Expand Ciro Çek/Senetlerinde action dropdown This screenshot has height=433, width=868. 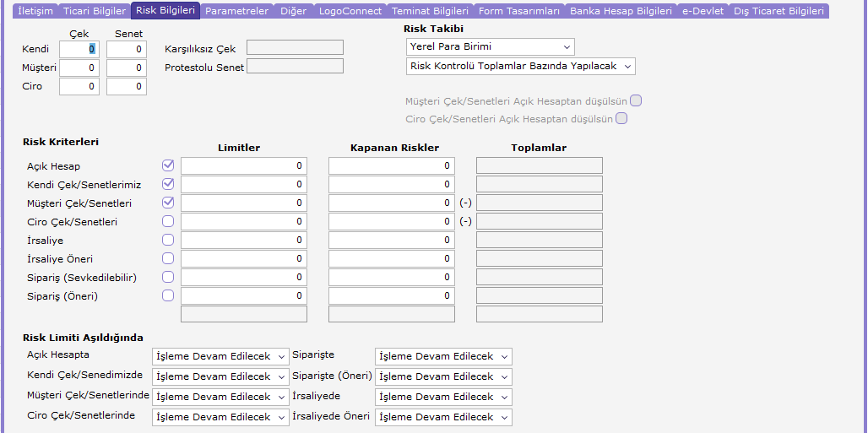click(x=220, y=417)
